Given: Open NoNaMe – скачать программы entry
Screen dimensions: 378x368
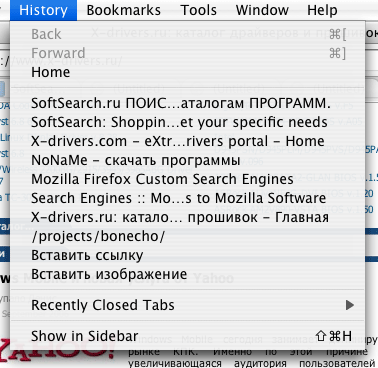Looking at the screenshot, I should [x=188, y=160].
